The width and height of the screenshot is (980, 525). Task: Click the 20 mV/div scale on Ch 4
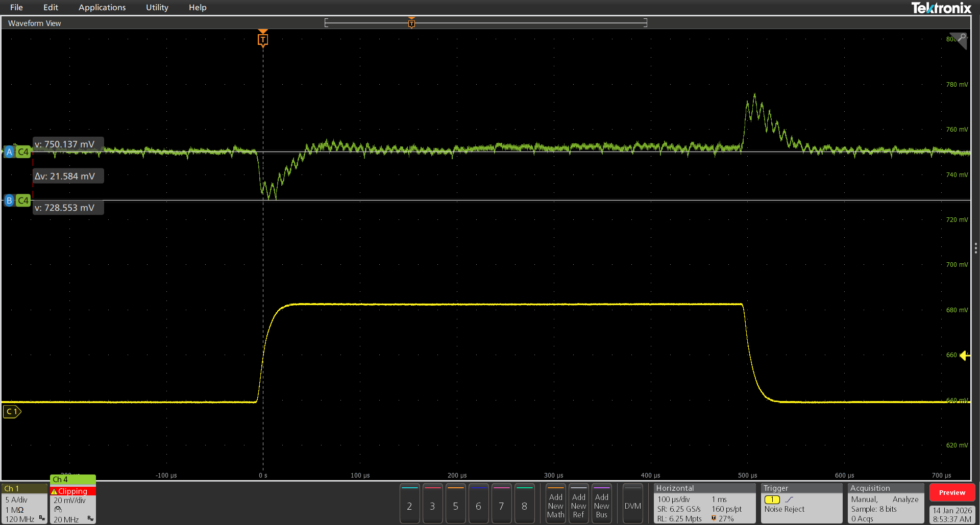coord(69,501)
